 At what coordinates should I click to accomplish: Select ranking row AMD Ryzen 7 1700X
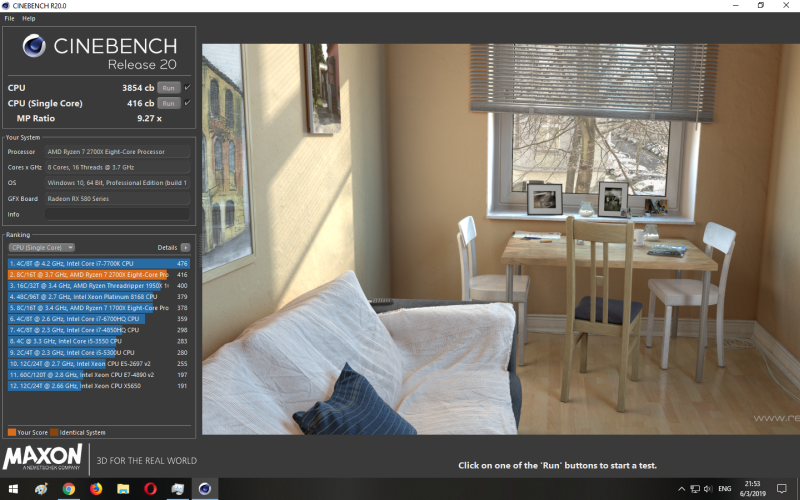tap(99, 308)
